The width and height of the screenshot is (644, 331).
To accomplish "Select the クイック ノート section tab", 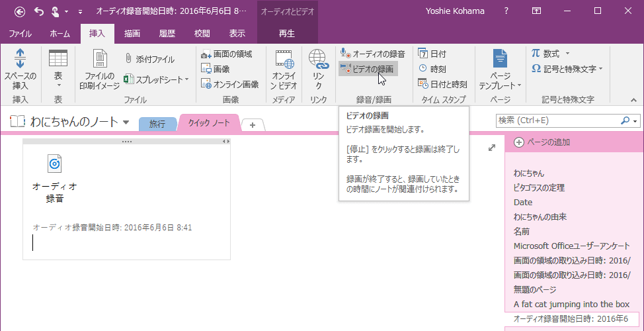I will tap(209, 123).
